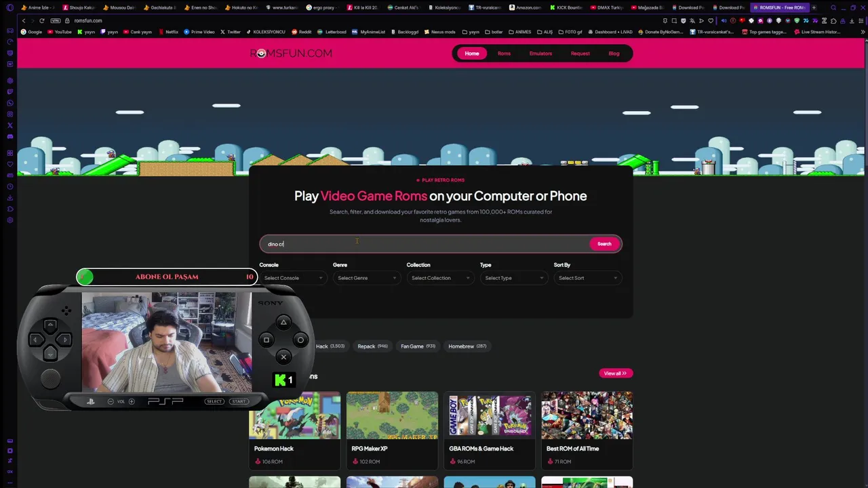Screen dimensions: 868x488
Task: Go to Home in site navigation
Action: pos(472,54)
